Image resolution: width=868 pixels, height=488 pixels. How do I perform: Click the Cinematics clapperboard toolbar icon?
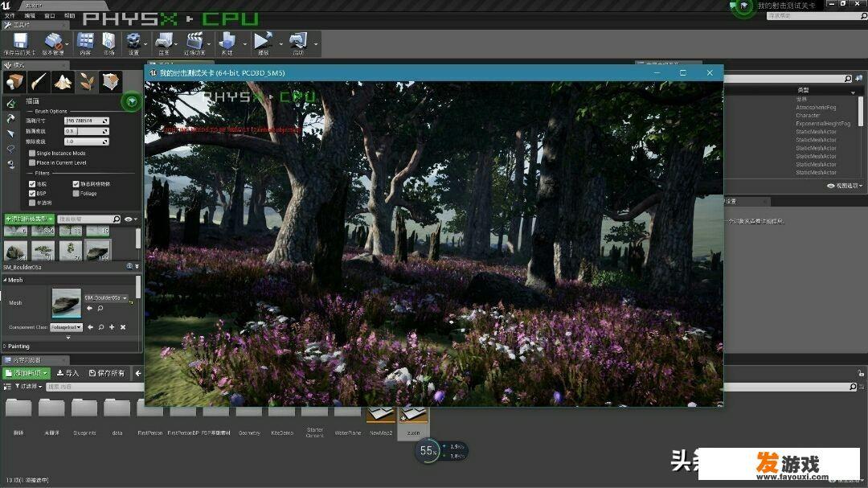[194, 42]
